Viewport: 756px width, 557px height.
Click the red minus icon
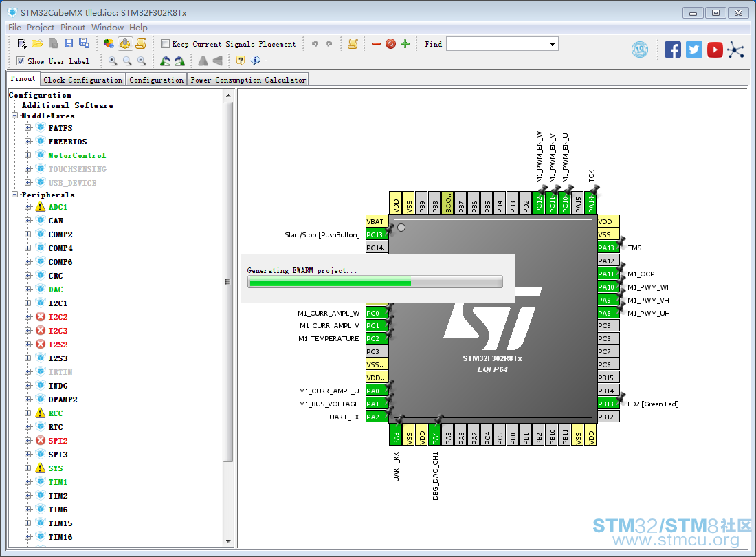pos(376,44)
